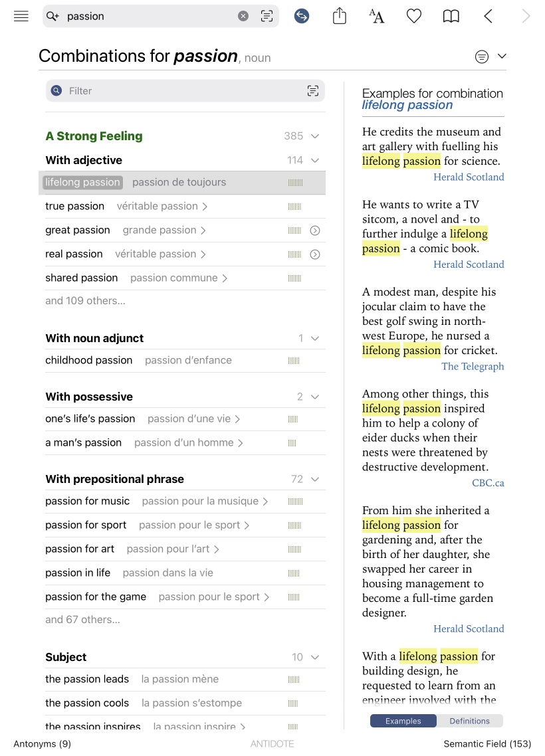The image size is (545, 756).
Task: Tap the blue language swap icon
Action: [302, 17]
